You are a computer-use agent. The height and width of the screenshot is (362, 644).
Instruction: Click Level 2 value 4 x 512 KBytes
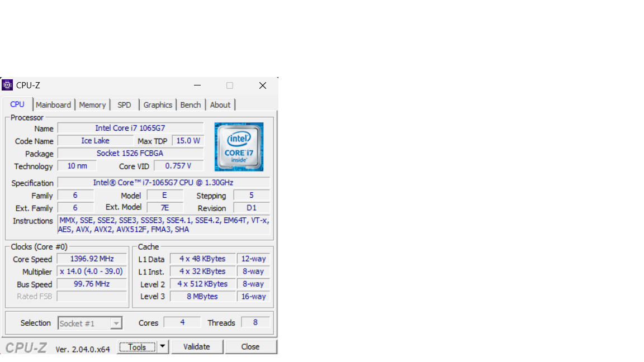tap(202, 284)
